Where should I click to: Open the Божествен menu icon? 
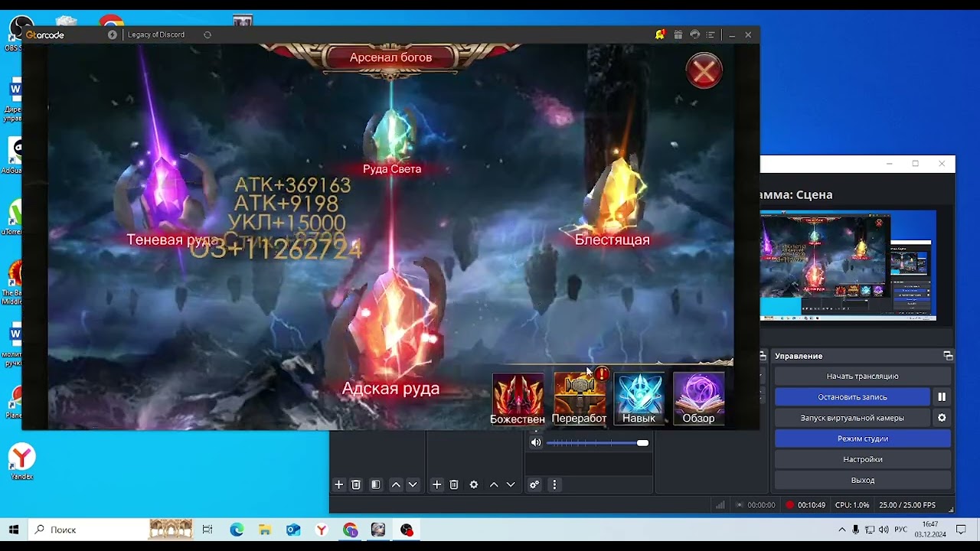click(518, 399)
